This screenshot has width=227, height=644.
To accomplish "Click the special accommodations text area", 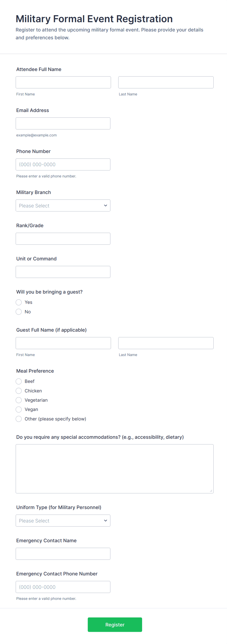I will click(x=114, y=469).
